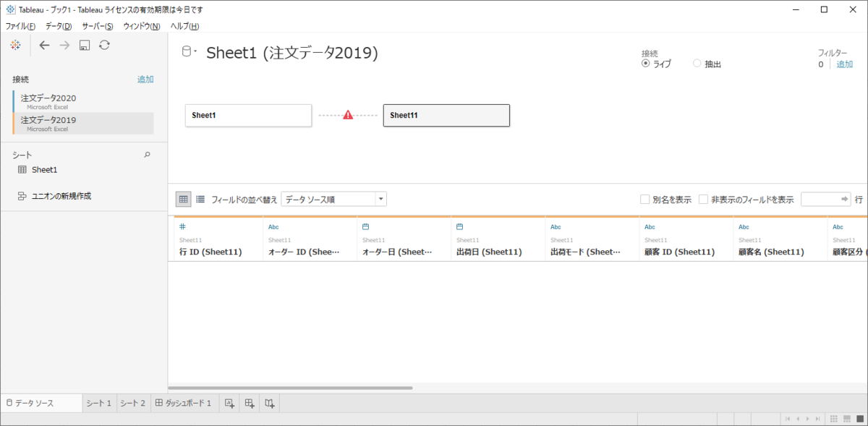Select the 抽出 connection radio button

coord(697,64)
